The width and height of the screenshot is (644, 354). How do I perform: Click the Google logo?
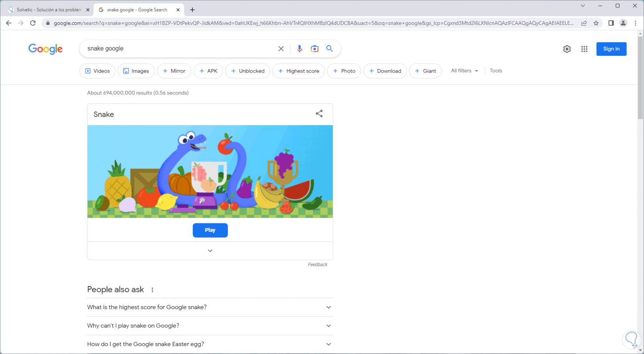tap(45, 49)
